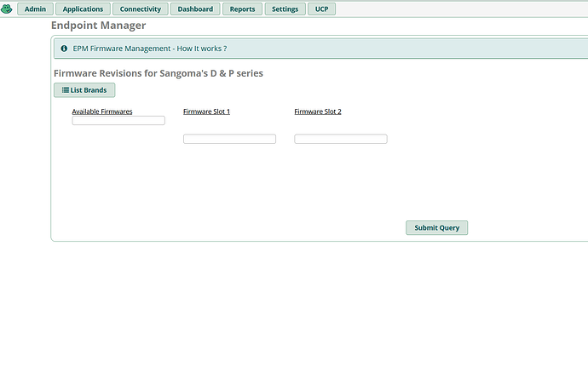Viewport: 588px width, 366px height.
Task: Select the Firmware Slot 2 field
Action: tap(341, 139)
